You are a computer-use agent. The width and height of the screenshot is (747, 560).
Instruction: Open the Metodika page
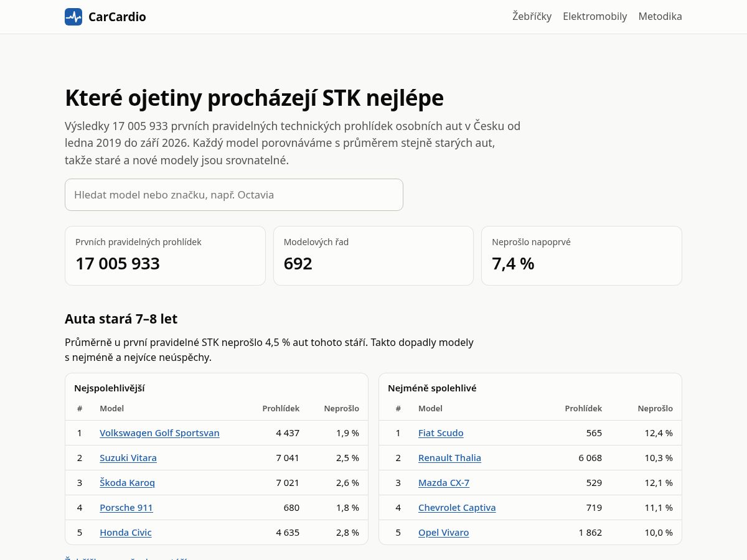(660, 17)
